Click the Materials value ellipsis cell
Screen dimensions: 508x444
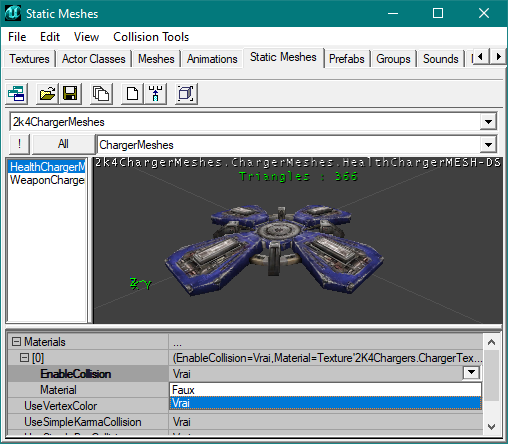pyautogui.click(x=325, y=342)
